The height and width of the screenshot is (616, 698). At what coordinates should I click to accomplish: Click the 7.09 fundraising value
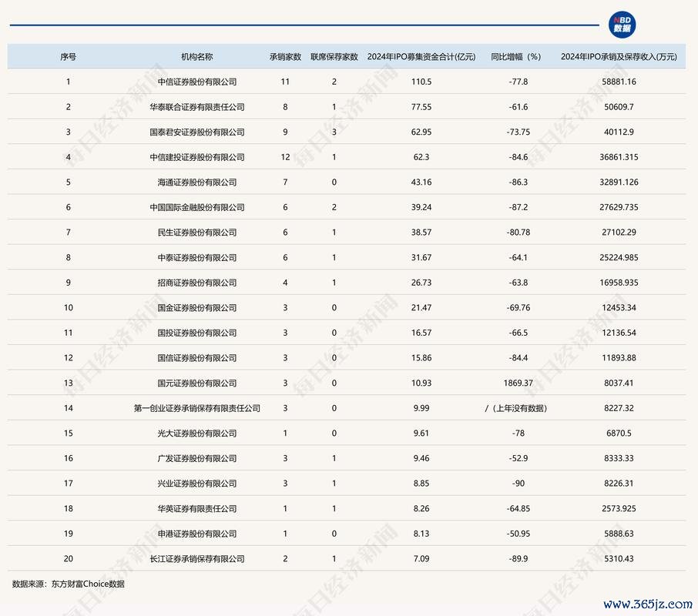pos(421,558)
